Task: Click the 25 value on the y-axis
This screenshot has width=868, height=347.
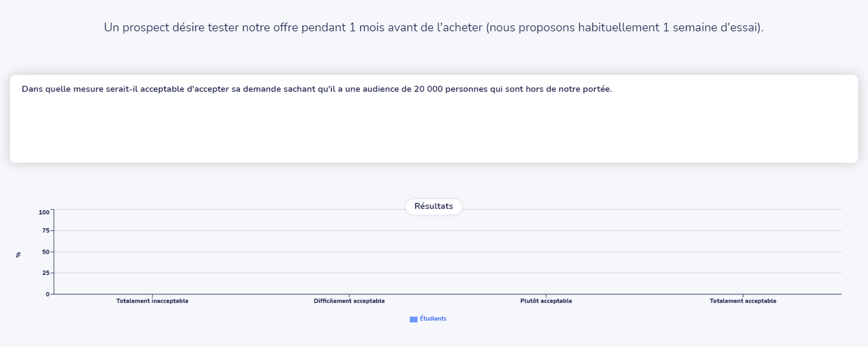Action: [x=46, y=273]
